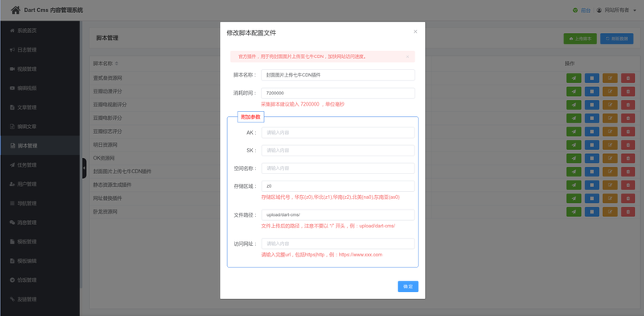Viewport: 644px width, 316px height.
Task: Edit the 网址替换插件 script
Action: (610, 198)
